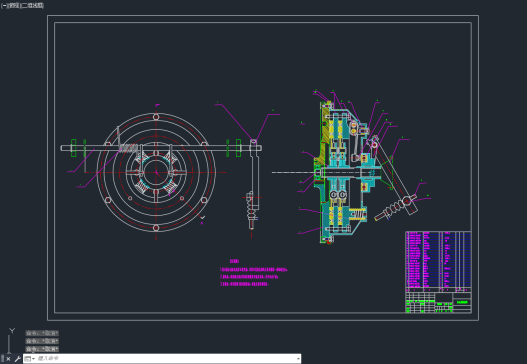Select the UCS Y-axis icon
Viewport: 527px width, 364px height.
pyautogui.click(x=12, y=331)
